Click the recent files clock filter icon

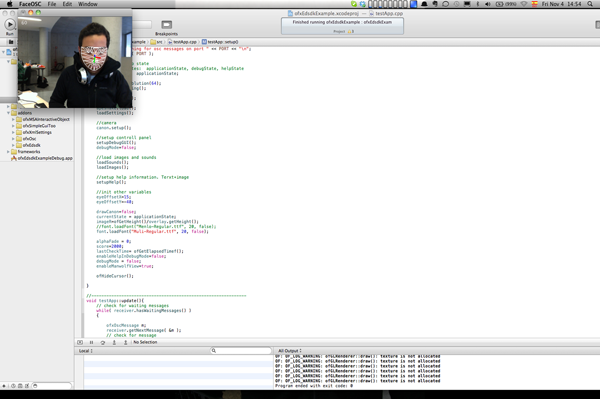(13, 386)
